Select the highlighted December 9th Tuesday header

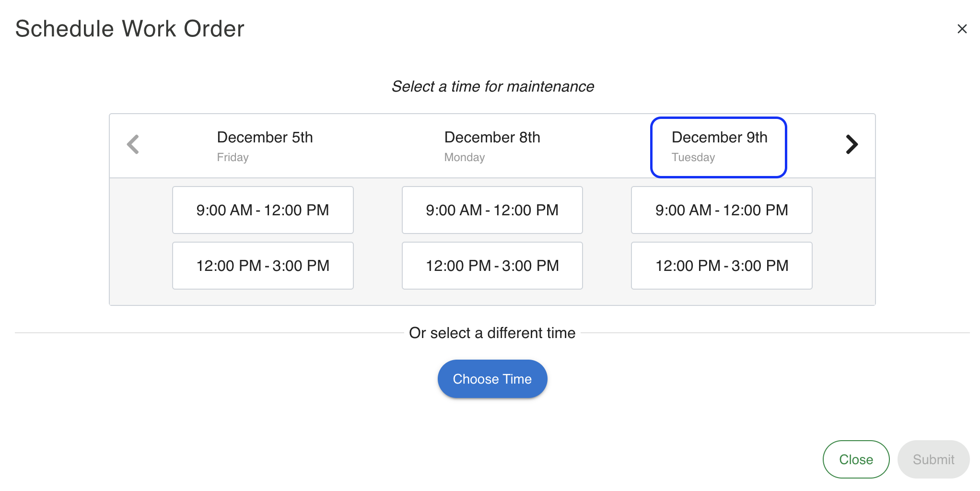pyautogui.click(x=718, y=147)
